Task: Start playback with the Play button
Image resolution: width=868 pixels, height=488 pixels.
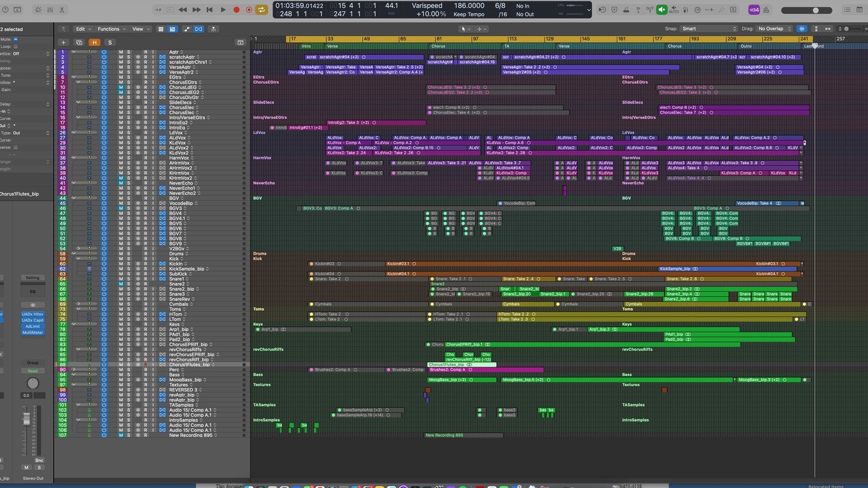Action: click(x=223, y=10)
